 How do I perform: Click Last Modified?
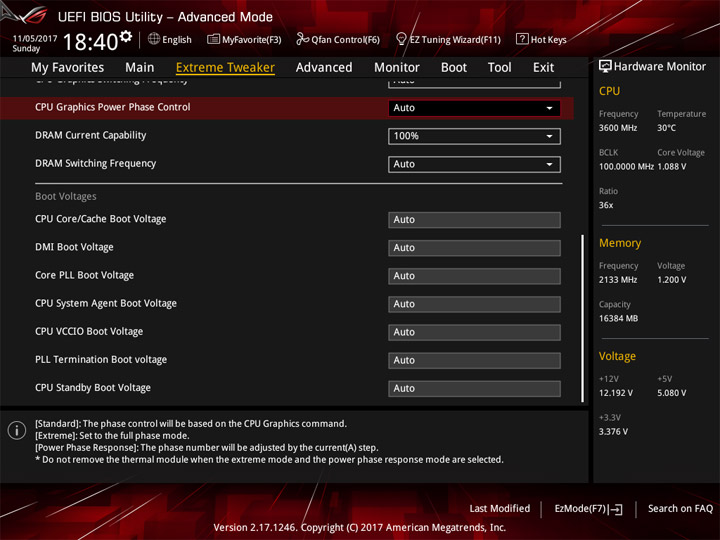tap(500, 508)
